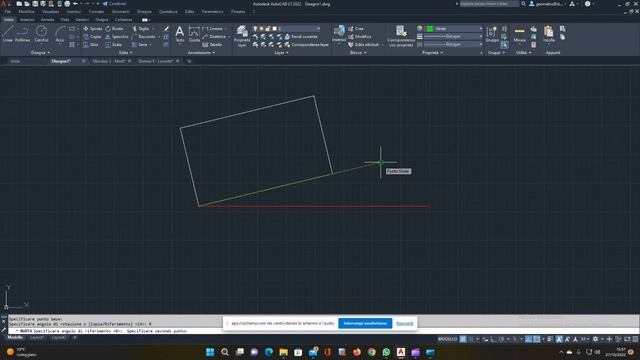Click the Serie (array) tool
Viewport: 640px width, 360px height.
coord(140,44)
